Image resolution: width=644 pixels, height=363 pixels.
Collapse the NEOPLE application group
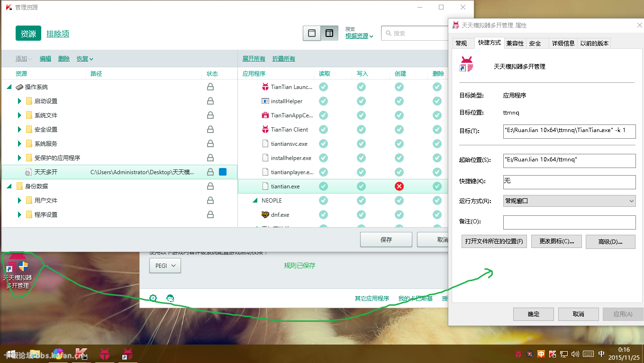click(x=255, y=201)
